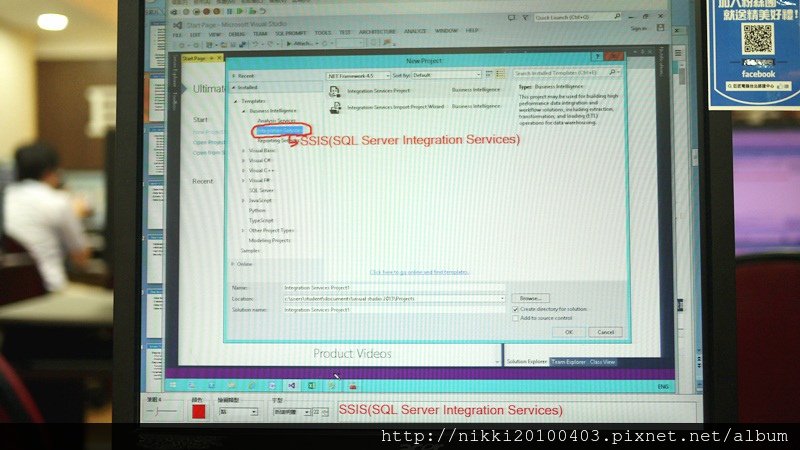Screen dimensions: 800x450
Task: Open the pen type dropdown in annotation bar
Action: point(238,411)
